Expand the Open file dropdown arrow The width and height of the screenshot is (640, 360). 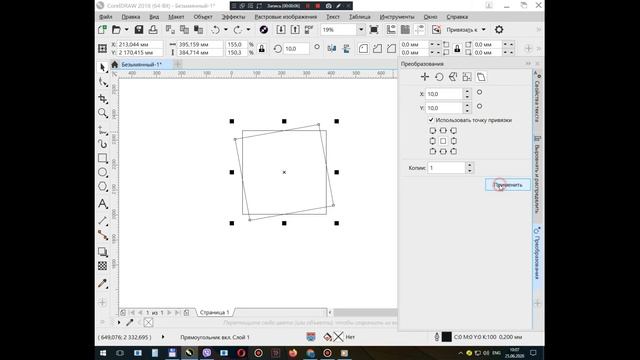(x=127, y=29)
